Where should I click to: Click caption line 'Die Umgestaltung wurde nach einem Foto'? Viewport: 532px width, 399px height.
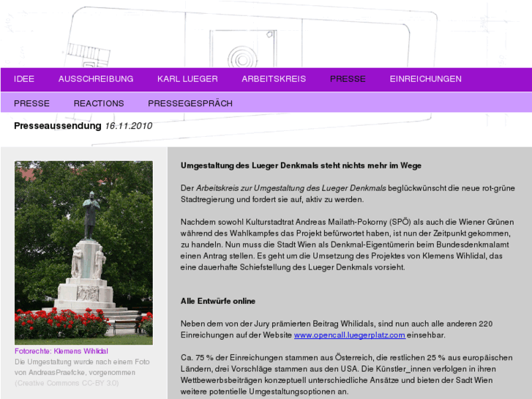coord(82,362)
